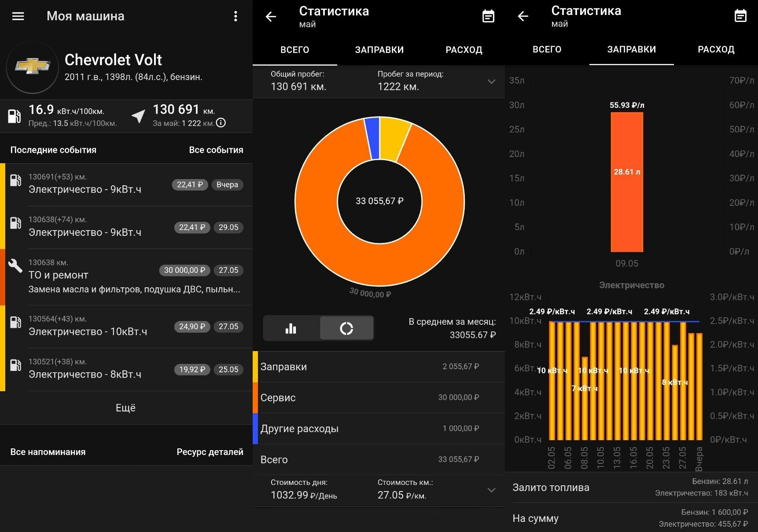
Task: Open the TO and repair event
Action: 129,277
